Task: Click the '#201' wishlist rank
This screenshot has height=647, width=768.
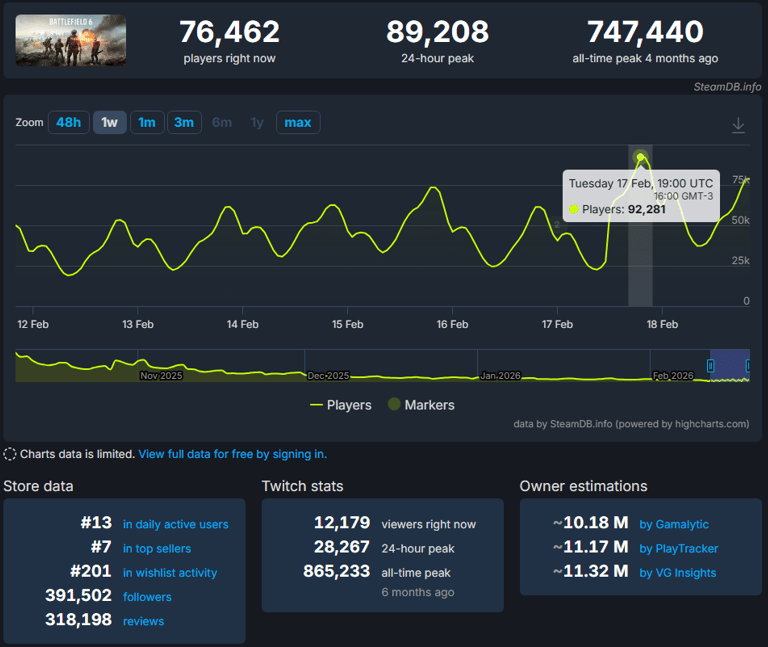Action: tap(91, 571)
